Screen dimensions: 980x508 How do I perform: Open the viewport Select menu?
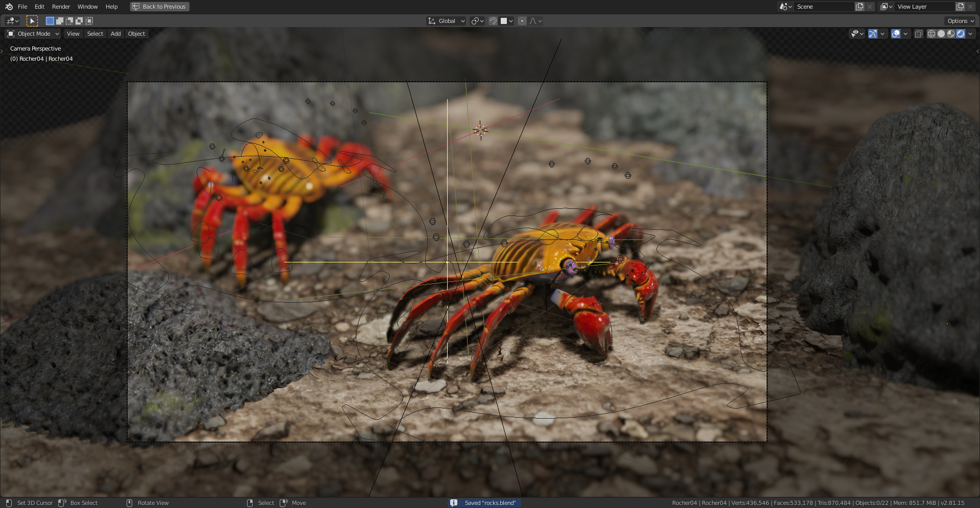[x=95, y=34]
